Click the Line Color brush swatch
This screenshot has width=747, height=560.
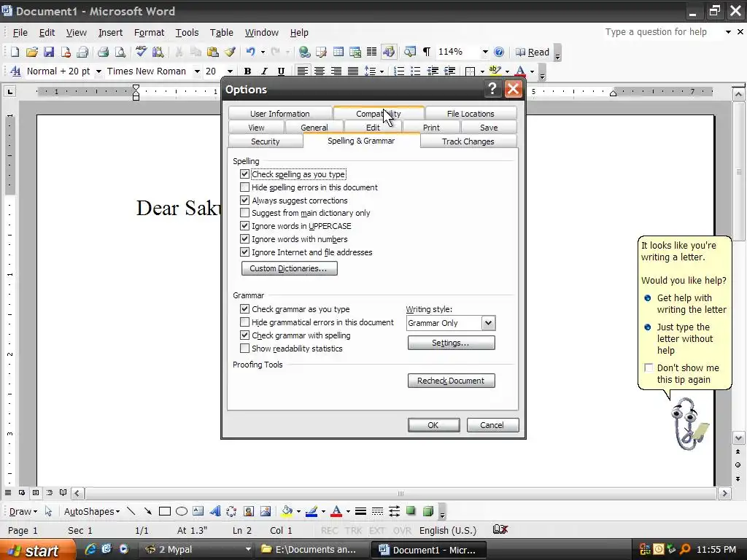311,511
